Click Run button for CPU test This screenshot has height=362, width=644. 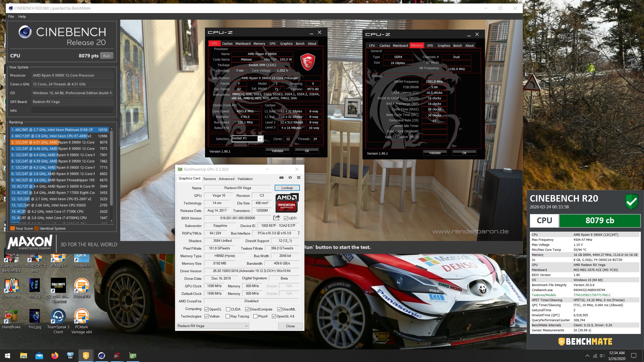[106, 56]
